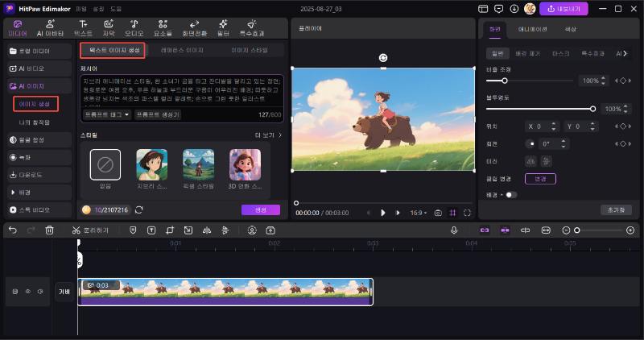Click the rotation 0° stepper arrows
Viewport: 644px width, 340px height.
[x=563, y=144]
